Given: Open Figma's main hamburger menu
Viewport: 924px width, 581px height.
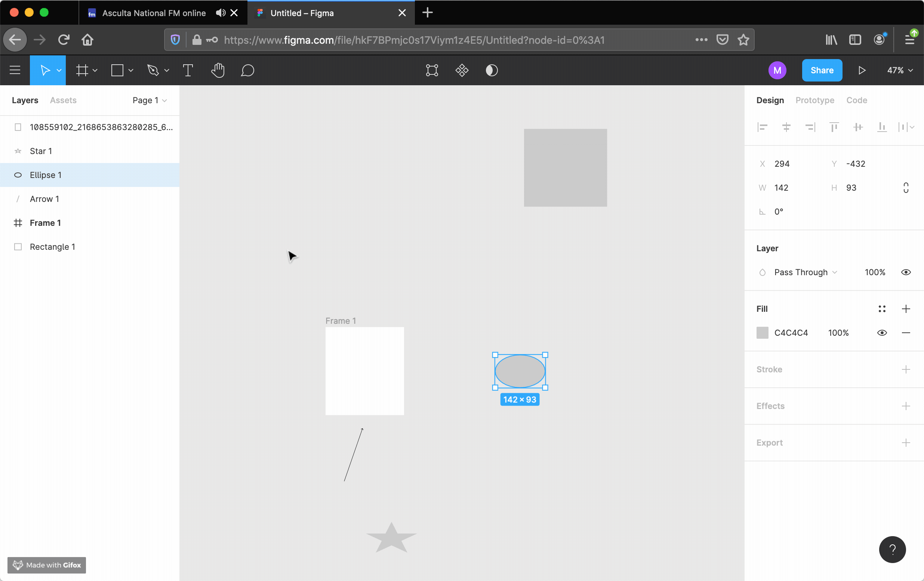Looking at the screenshot, I should pyautogui.click(x=15, y=70).
